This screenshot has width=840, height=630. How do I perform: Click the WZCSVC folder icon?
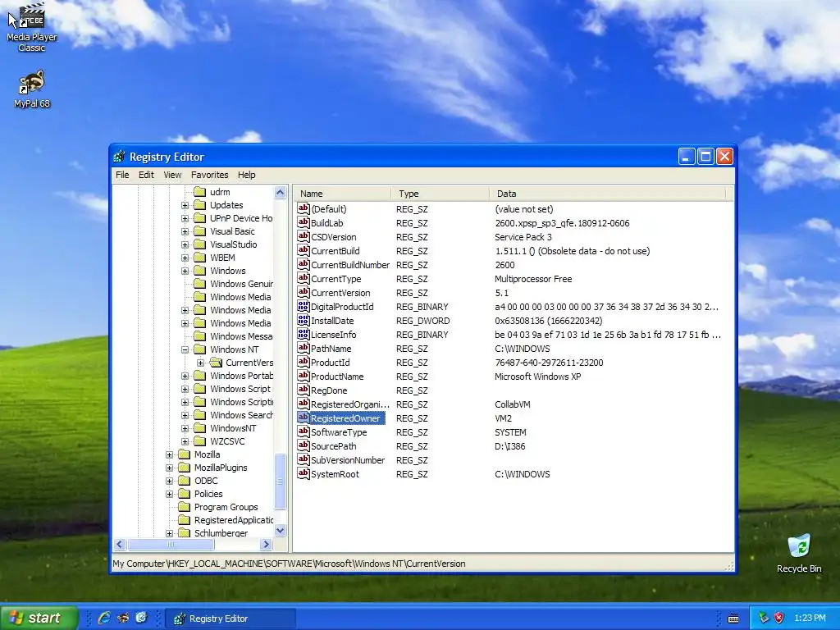coord(200,441)
